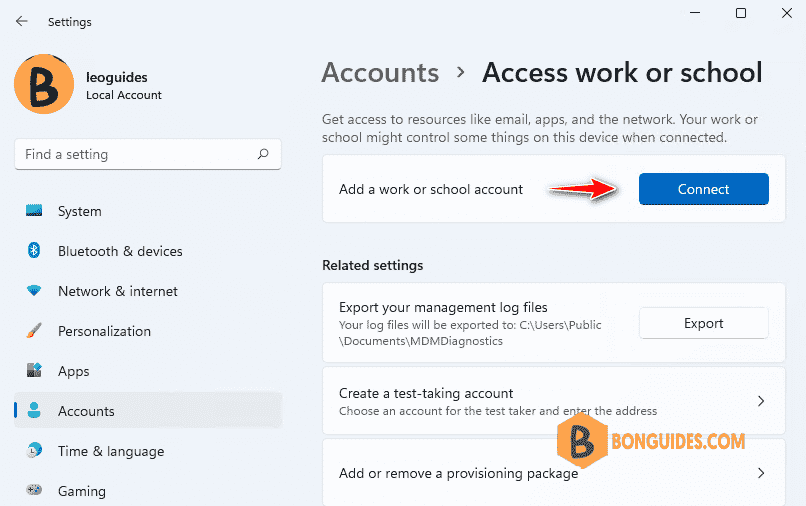The height and width of the screenshot is (506, 806).
Task: Go to Accounts breadcrumb heading
Action: pyautogui.click(x=380, y=73)
